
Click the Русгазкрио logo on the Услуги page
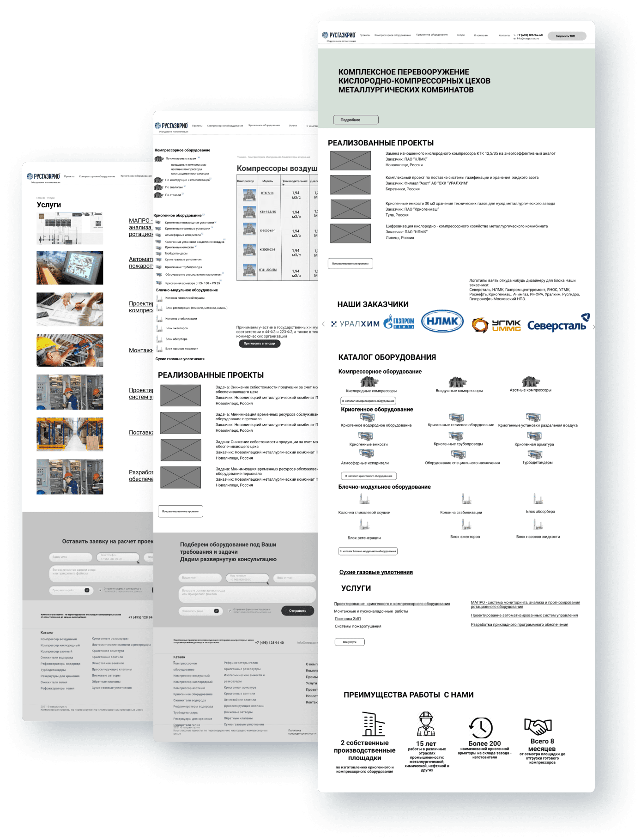coord(43,177)
